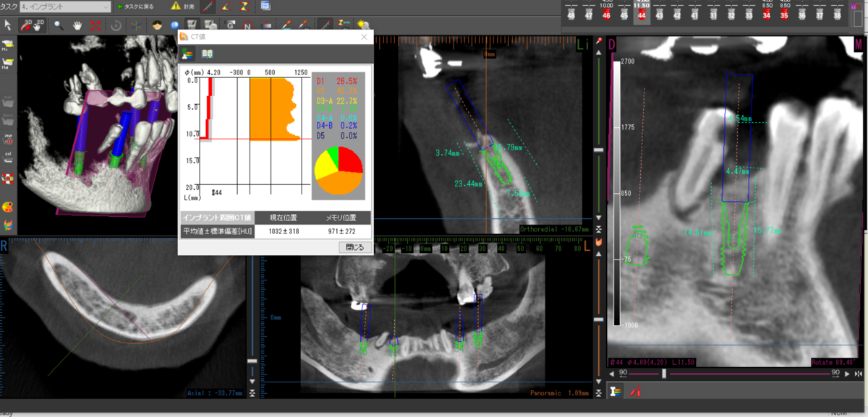
Task: Click the color palette icon in left sidebar
Action: click(x=8, y=207)
